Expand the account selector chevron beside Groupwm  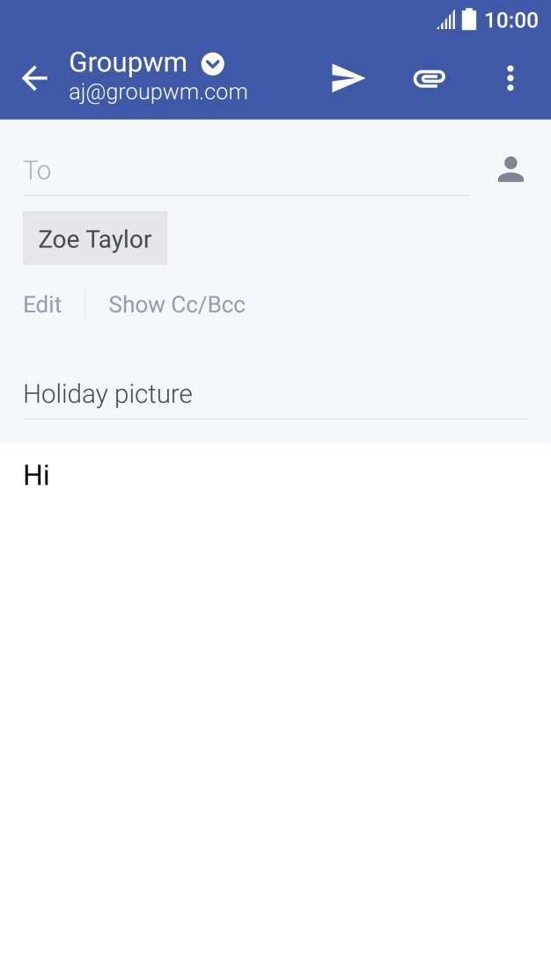213,63
